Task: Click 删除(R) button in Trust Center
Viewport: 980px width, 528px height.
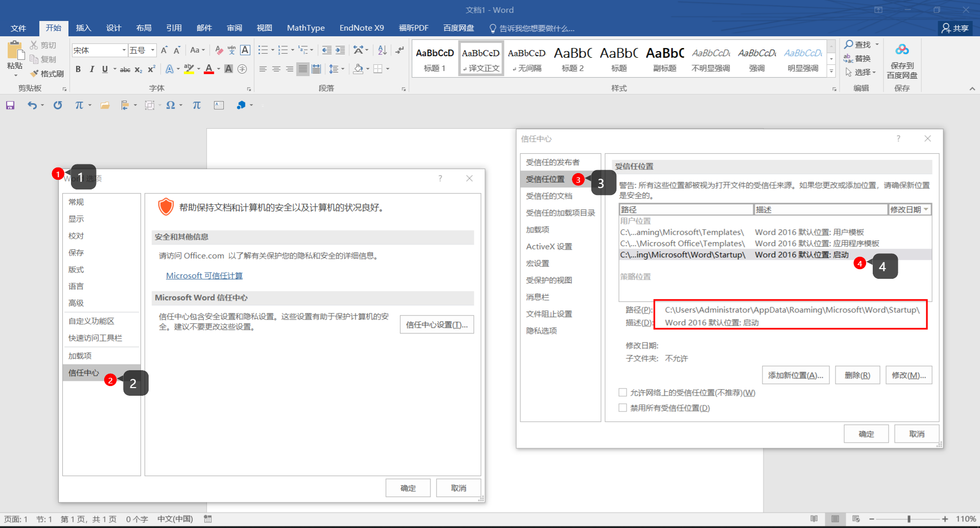Action: pos(857,375)
